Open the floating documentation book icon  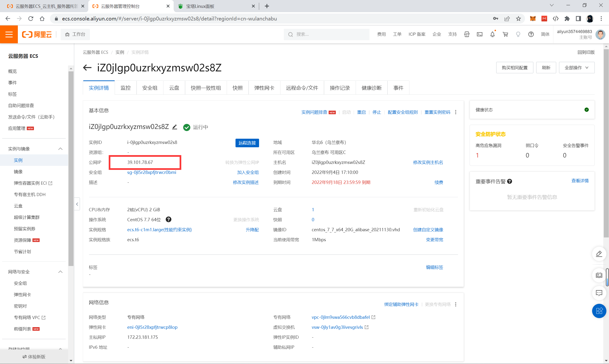(599, 275)
